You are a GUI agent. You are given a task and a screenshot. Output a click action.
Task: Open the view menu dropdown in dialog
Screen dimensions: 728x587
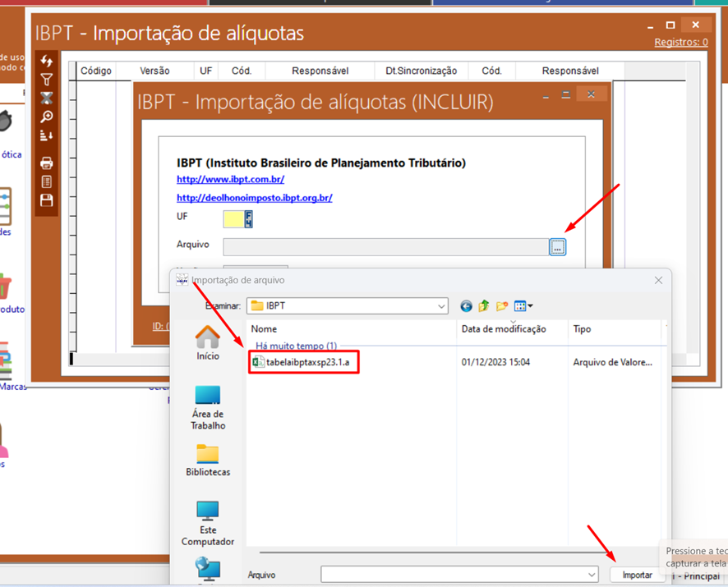(523, 306)
